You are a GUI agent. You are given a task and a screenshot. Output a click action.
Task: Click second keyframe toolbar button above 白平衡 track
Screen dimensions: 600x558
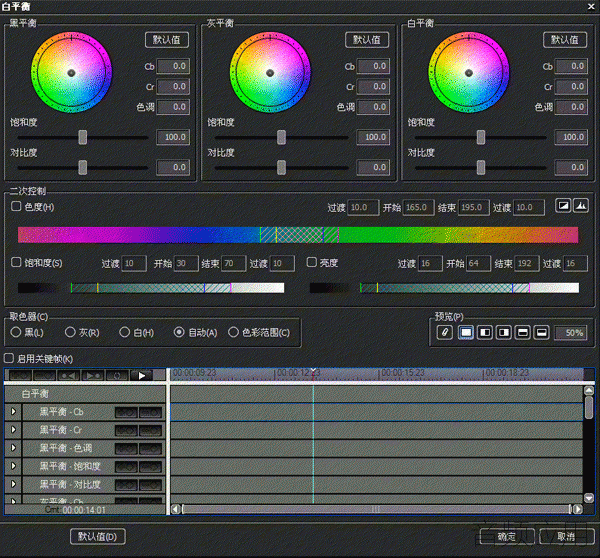(44, 375)
